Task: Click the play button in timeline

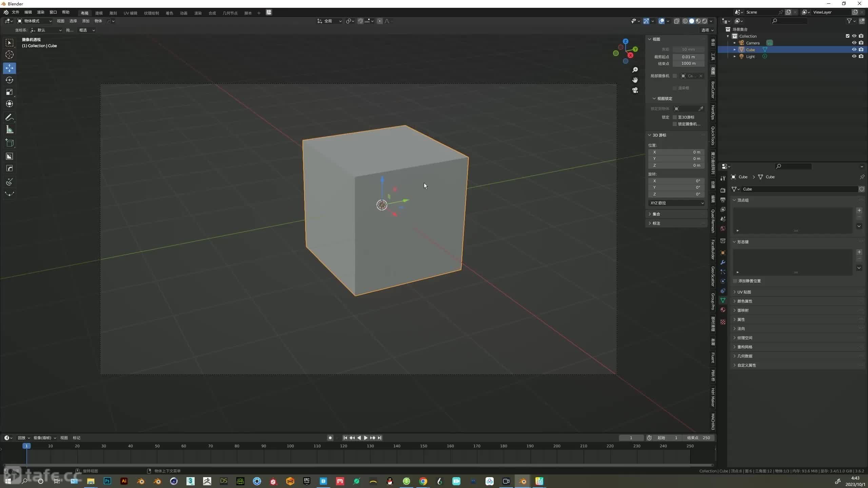Action: (x=365, y=438)
